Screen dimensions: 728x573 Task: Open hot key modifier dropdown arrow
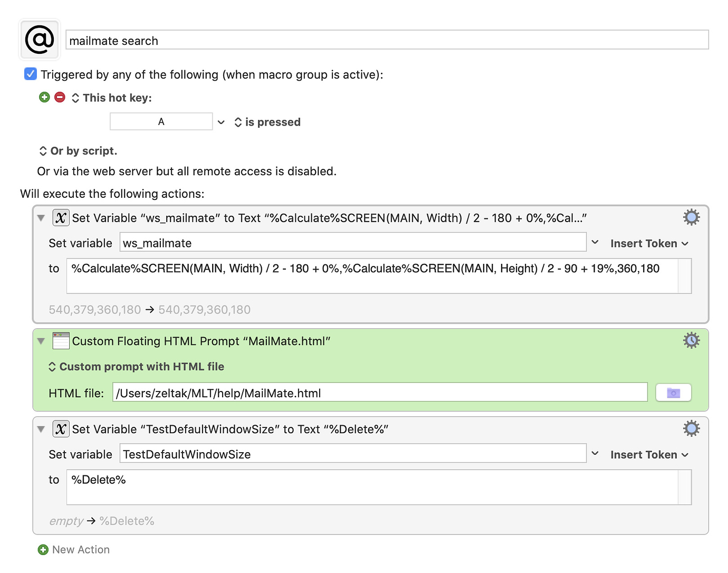tap(221, 122)
